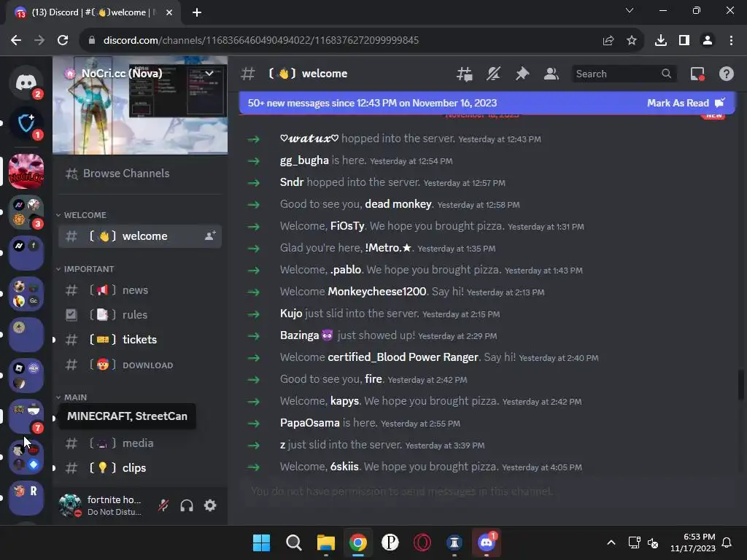747x560 pixels.
Task: Open Threads icon in channel header
Action: pyautogui.click(x=465, y=74)
